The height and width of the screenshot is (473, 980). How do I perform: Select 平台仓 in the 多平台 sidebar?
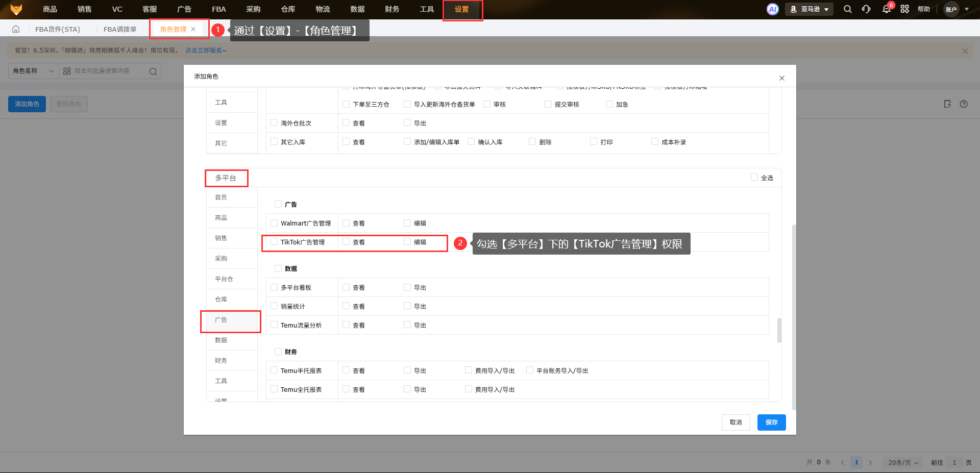pyautogui.click(x=232, y=279)
